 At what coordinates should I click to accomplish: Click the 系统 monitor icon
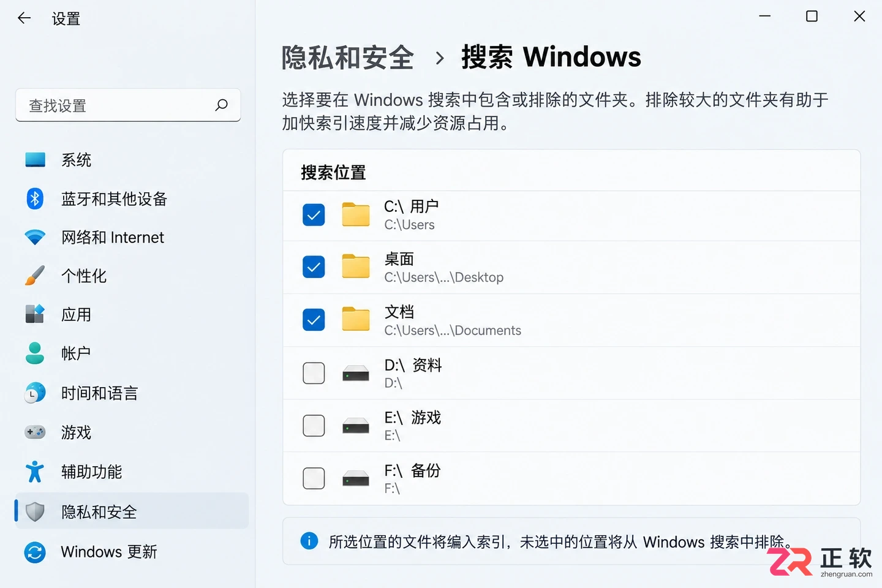pos(35,160)
